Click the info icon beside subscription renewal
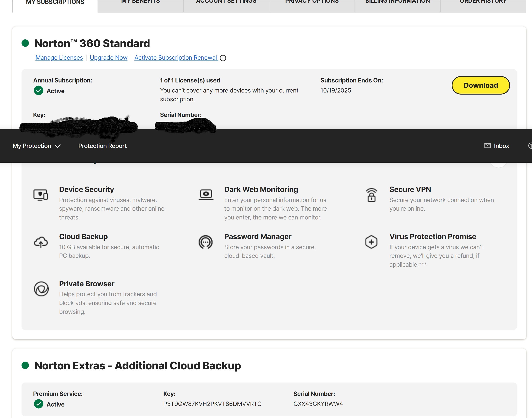The height and width of the screenshot is (418, 532). pos(223,58)
